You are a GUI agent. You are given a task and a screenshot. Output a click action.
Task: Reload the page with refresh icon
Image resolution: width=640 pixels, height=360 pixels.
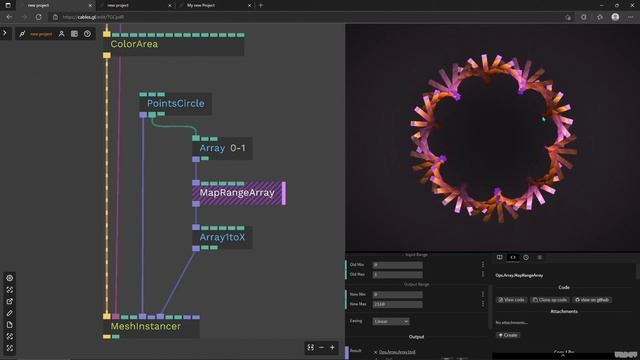(38, 17)
